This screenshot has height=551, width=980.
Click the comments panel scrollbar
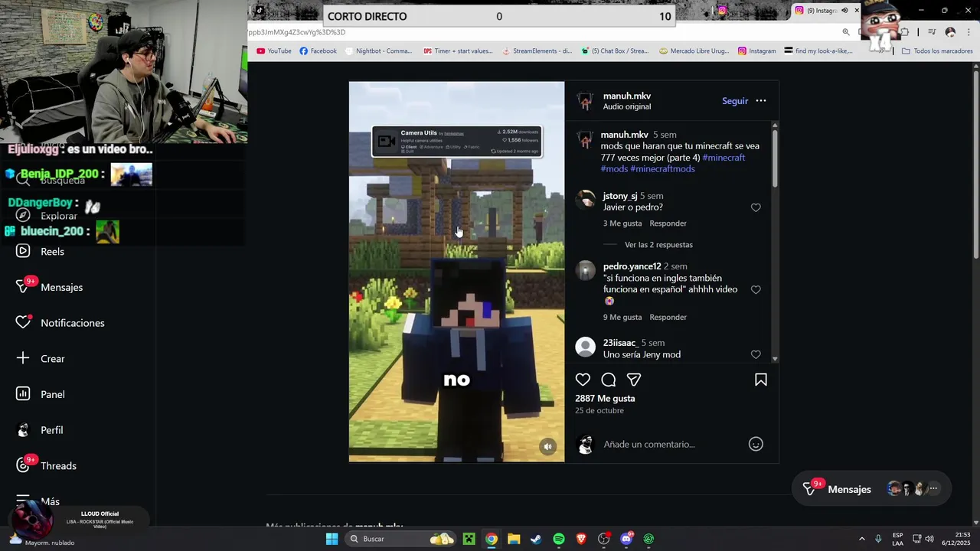tap(775, 157)
